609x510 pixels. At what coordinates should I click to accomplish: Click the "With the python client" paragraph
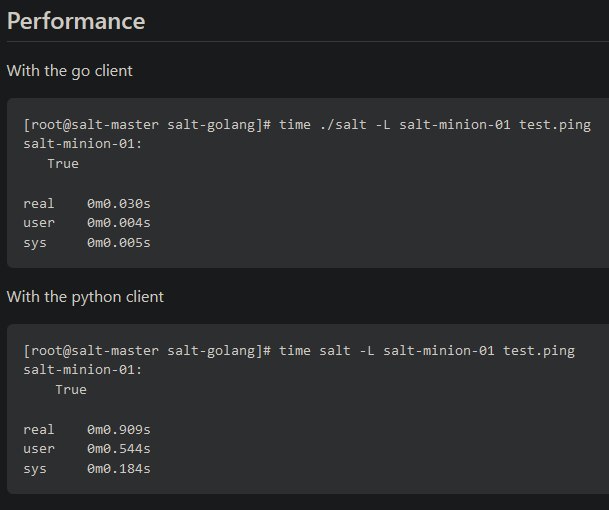pyautogui.click(x=85, y=297)
